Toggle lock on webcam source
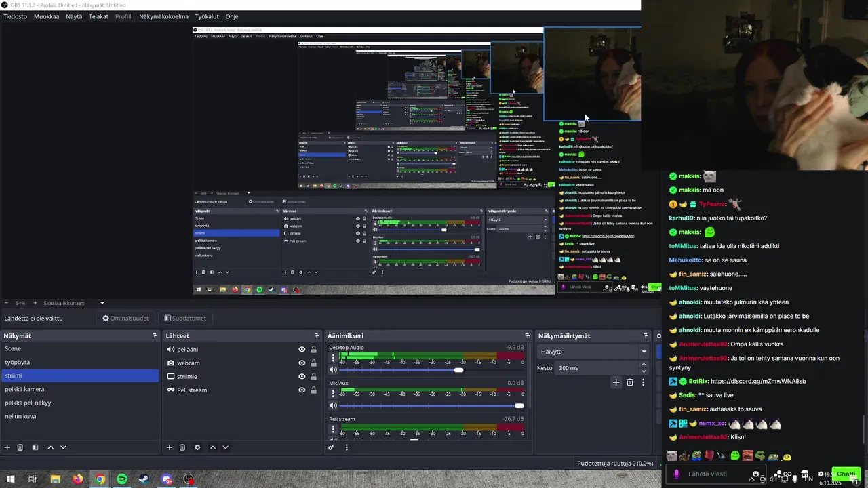 pyautogui.click(x=313, y=363)
